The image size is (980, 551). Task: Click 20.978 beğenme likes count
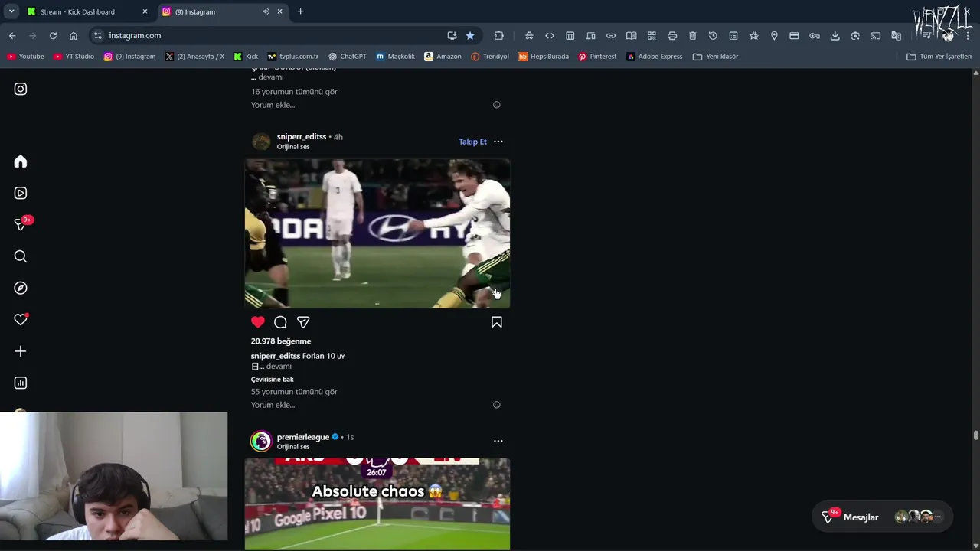(x=280, y=341)
